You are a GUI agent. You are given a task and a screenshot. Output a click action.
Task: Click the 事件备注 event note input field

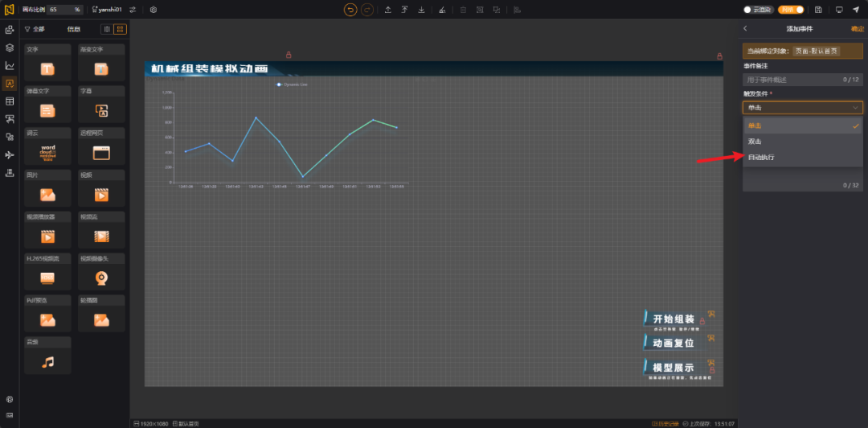pyautogui.click(x=802, y=80)
